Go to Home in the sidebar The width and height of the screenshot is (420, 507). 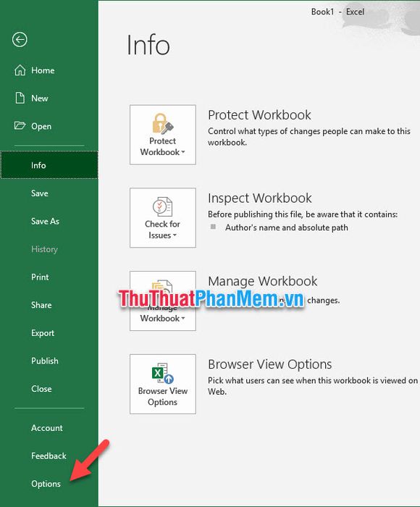tap(49, 70)
